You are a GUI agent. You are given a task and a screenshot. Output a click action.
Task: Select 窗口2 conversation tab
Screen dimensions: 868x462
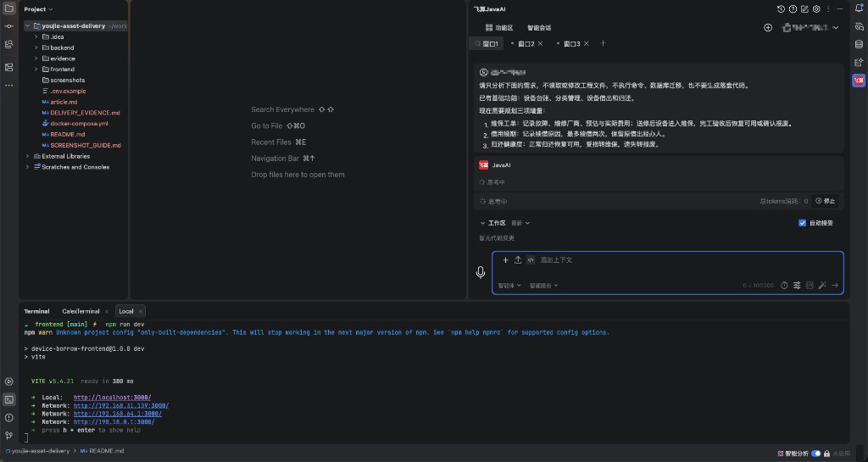point(526,44)
